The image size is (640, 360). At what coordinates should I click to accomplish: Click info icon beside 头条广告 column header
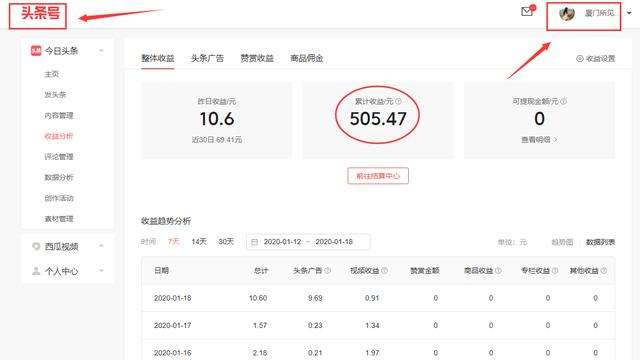pos(327,270)
